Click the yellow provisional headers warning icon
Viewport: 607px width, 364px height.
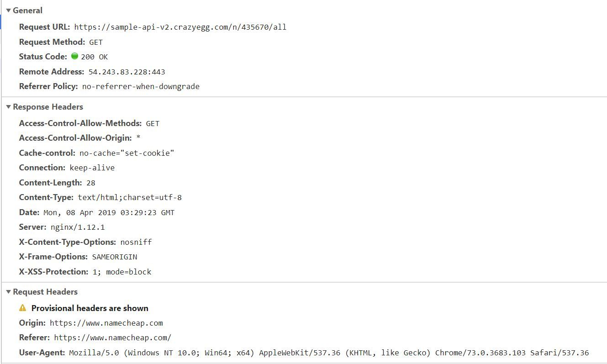(x=23, y=308)
